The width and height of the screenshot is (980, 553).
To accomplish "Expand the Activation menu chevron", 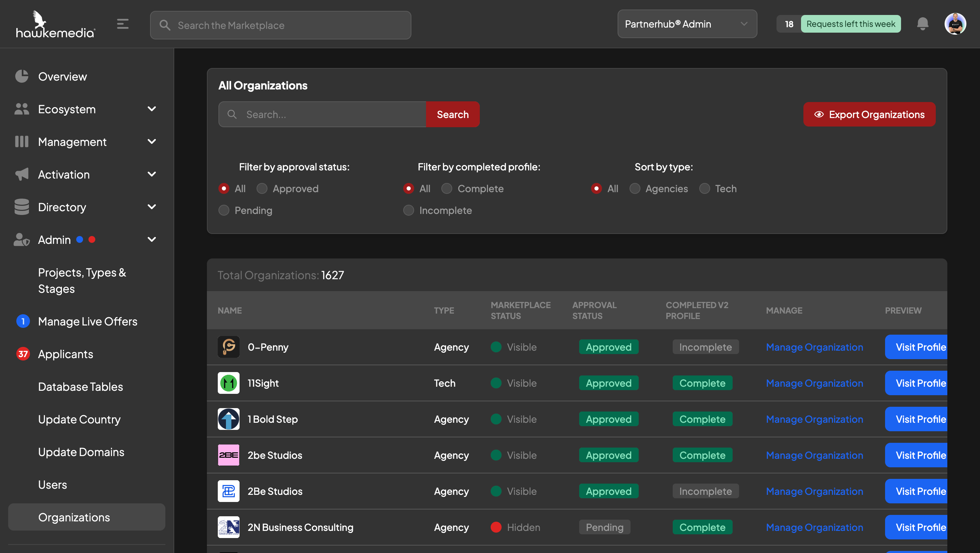I will [x=152, y=174].
